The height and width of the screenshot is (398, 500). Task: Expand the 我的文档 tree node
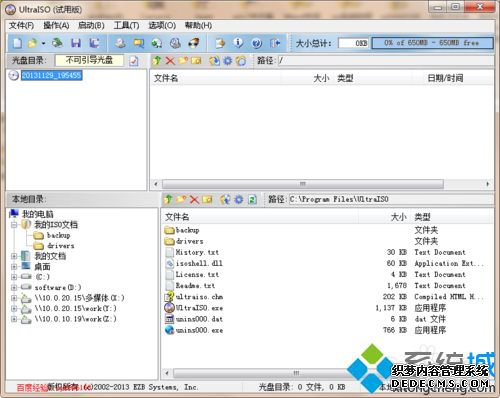click(x=14, y=256)
